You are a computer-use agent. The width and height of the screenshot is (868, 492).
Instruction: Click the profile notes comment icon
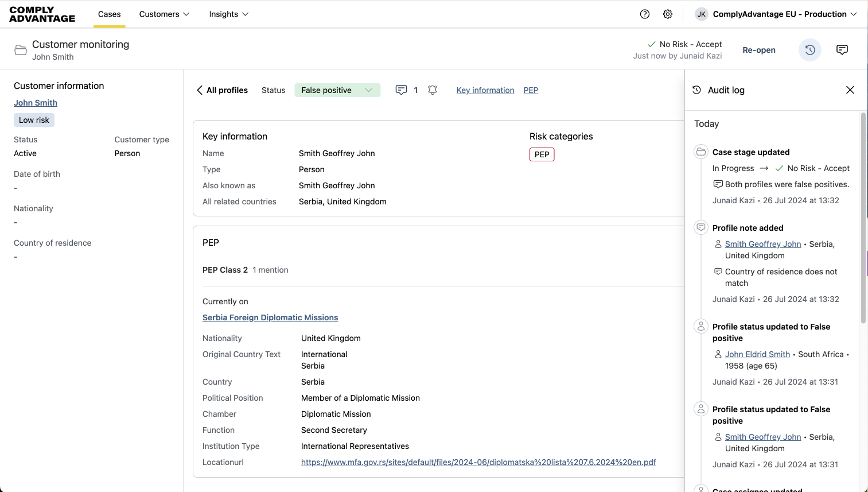pos(401,90)
